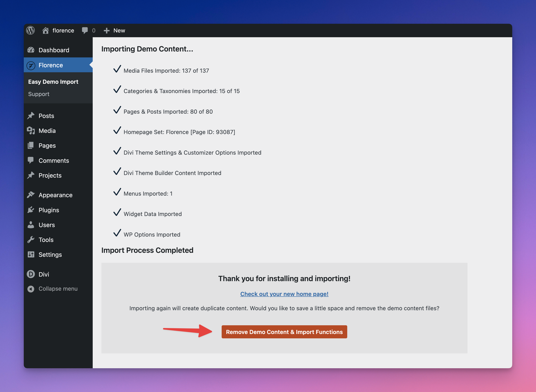Click the plus icon next to New
The width and height of the screenshot is (536, 392).
point(107,30)
